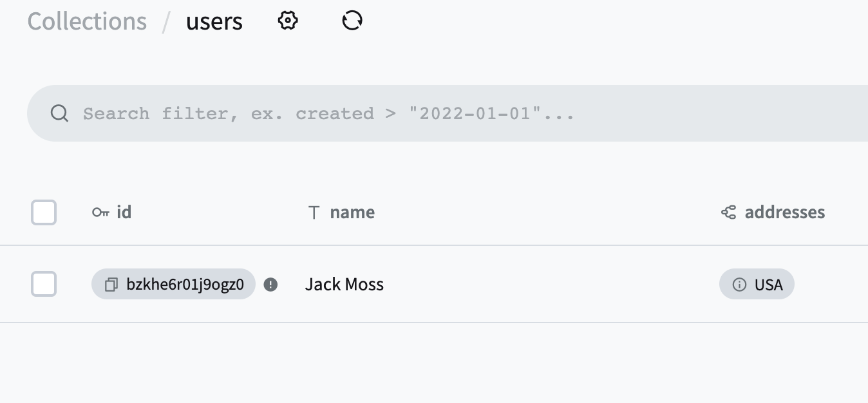Click the magnifier icon in the search bar
868x403 pixels.
pyautogui.click(x=59, y=113)
